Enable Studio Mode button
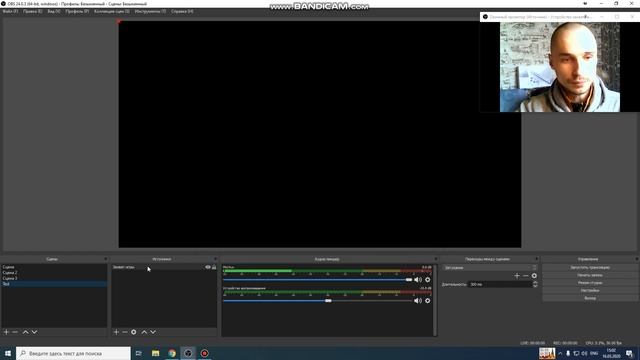This screenshot has width=640, height=360. pos(590,282)
